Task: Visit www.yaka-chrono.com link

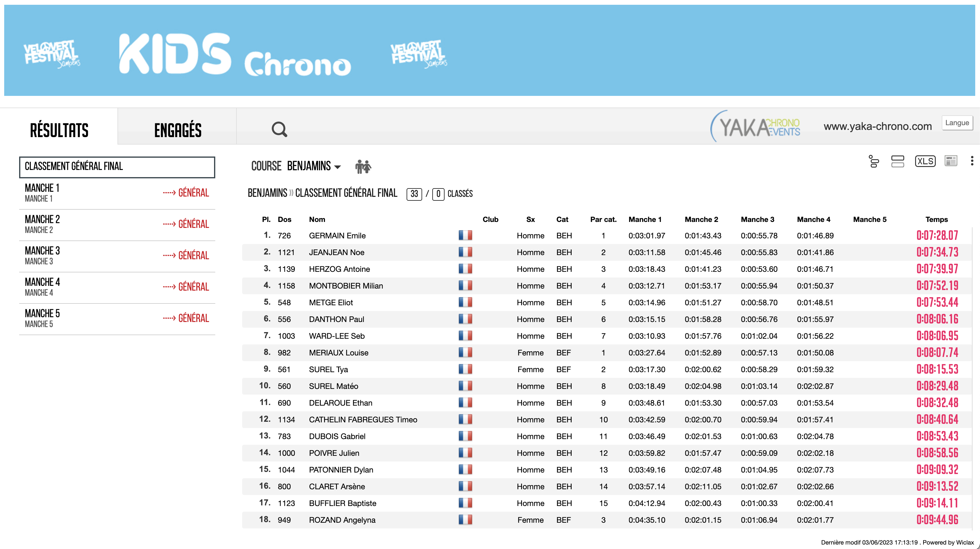Action: [878, 126]
